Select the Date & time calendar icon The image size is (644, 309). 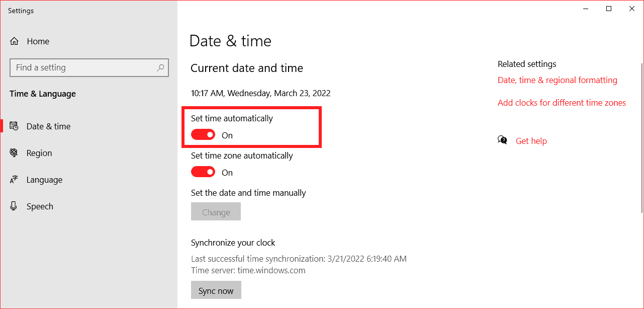coord(14,126)
